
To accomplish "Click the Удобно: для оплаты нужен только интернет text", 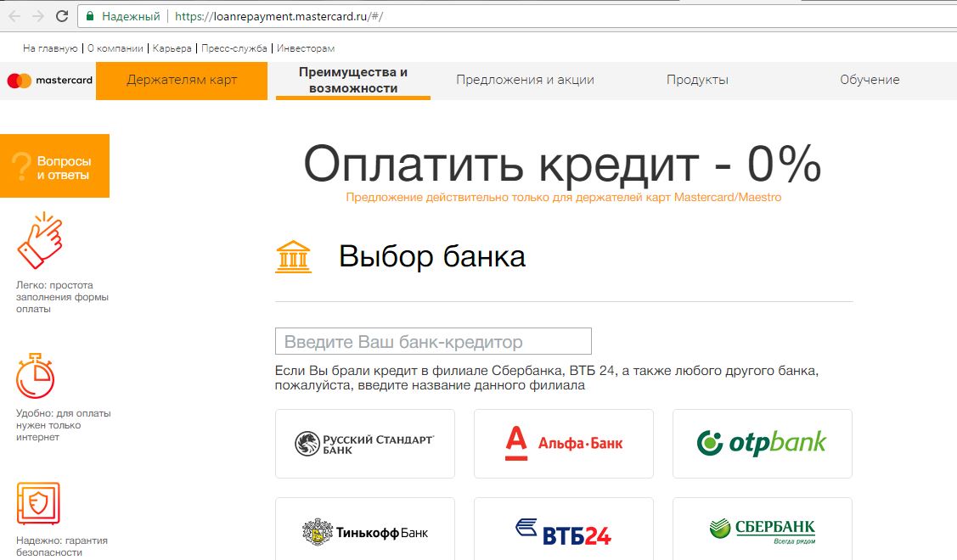I will coord(64,425).
